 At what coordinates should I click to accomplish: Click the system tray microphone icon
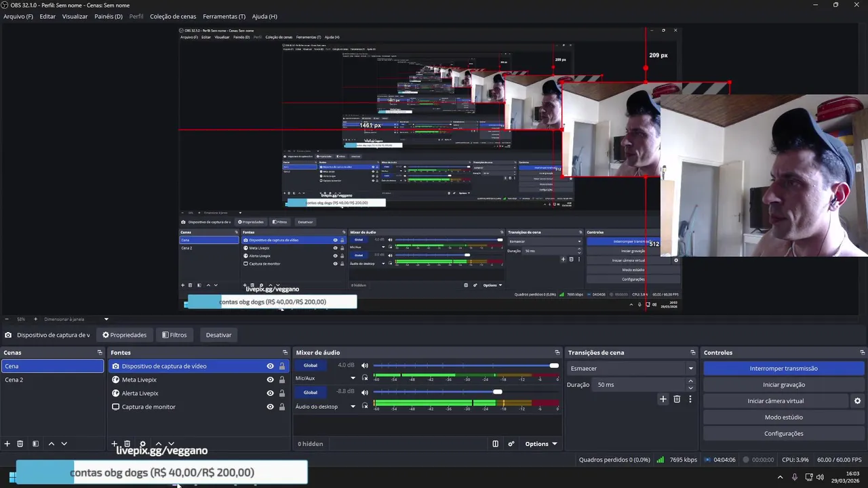click(795, 477)
